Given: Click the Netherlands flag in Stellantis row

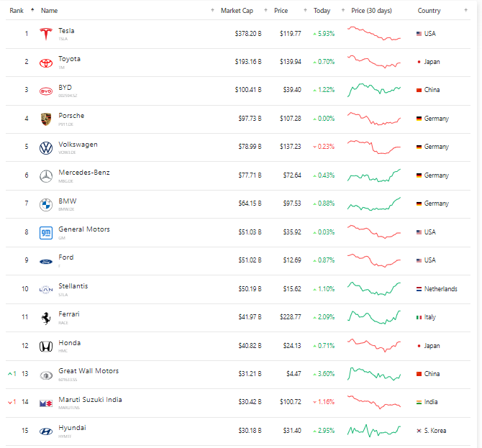Looking at the screenshot, I should point(419,289).
